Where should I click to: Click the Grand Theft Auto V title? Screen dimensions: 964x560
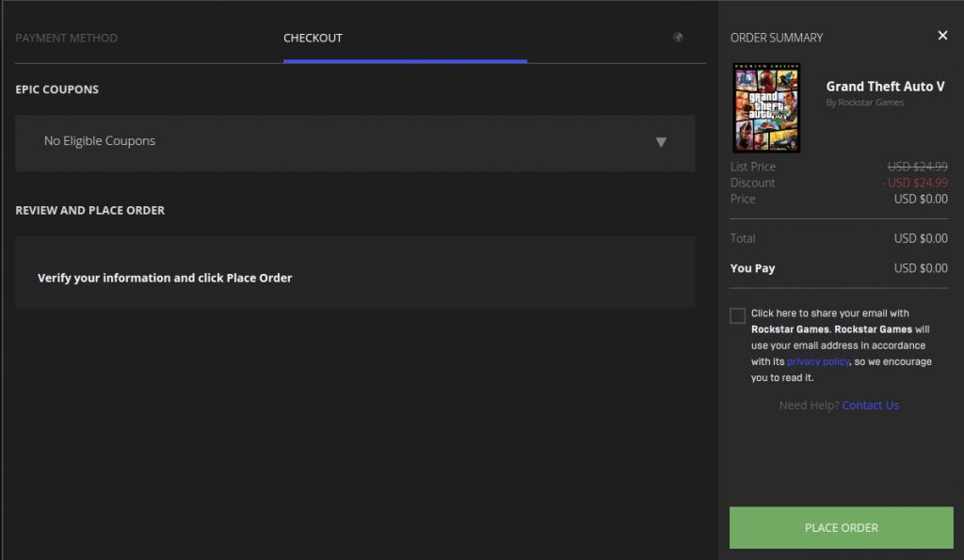pos(885,86)
